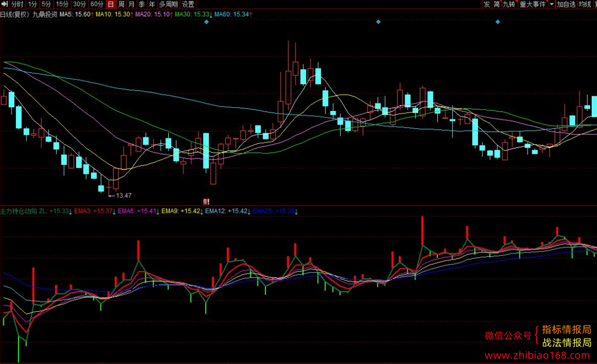
Task: Switch to the 年 yearly period
Action: pyautogui.click(x=152, y=4)
